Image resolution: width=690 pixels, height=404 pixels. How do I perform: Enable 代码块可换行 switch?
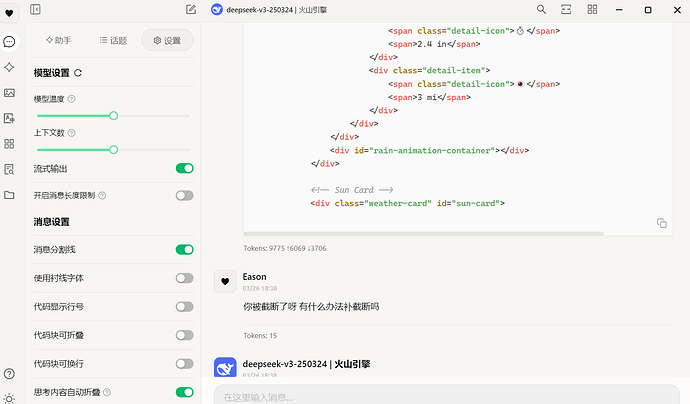coord(184,364)
